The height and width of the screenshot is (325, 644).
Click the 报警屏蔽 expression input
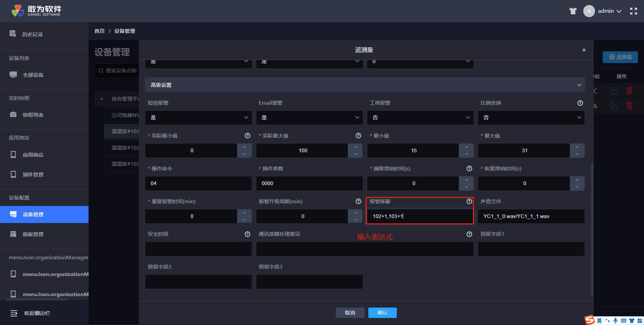tap(420, 216)
